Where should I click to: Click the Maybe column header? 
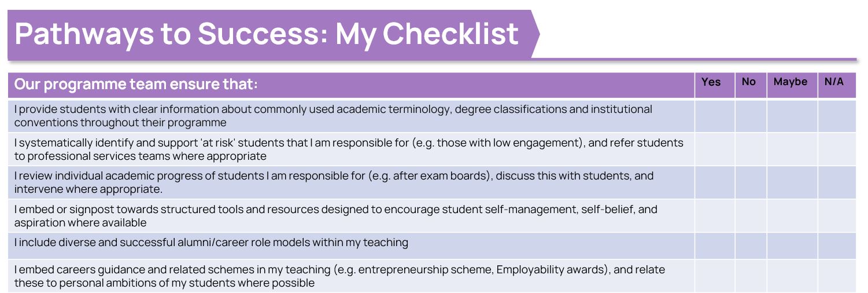click(x=791, y=82)
